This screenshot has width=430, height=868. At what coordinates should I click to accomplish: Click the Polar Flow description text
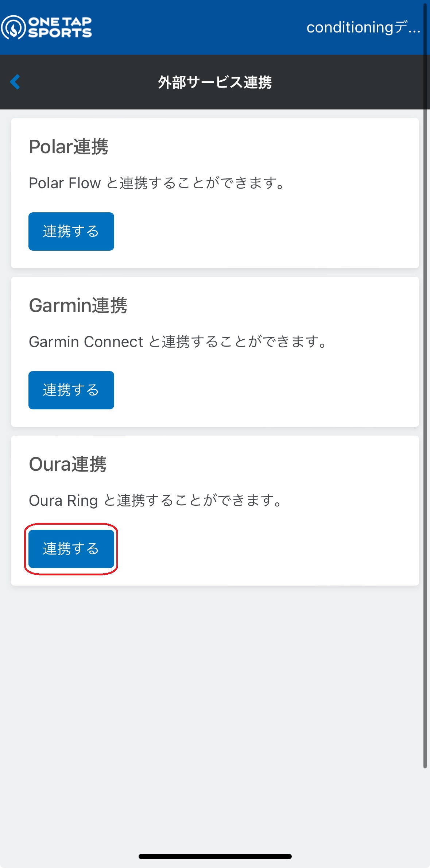click(x=157, y=183)
